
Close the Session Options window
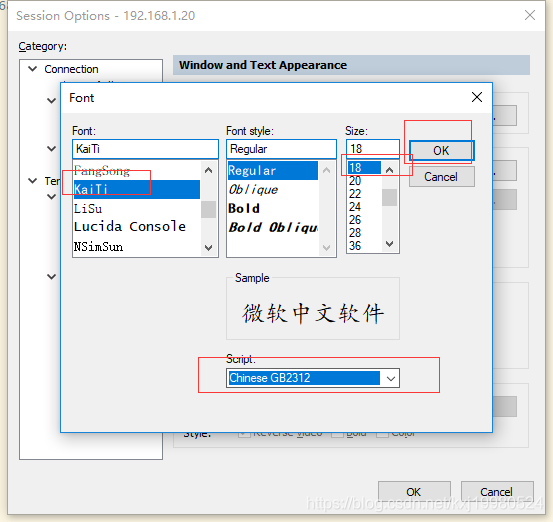point(530,15)
